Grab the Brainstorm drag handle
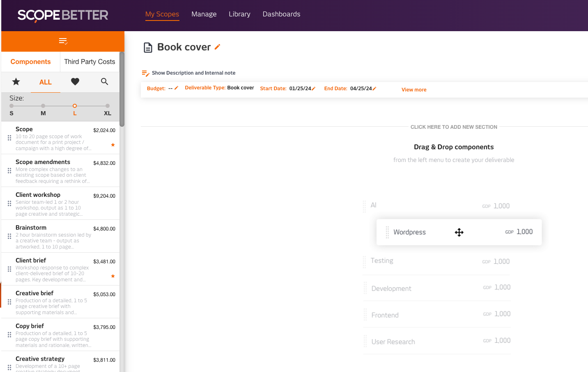 (9, 236)
